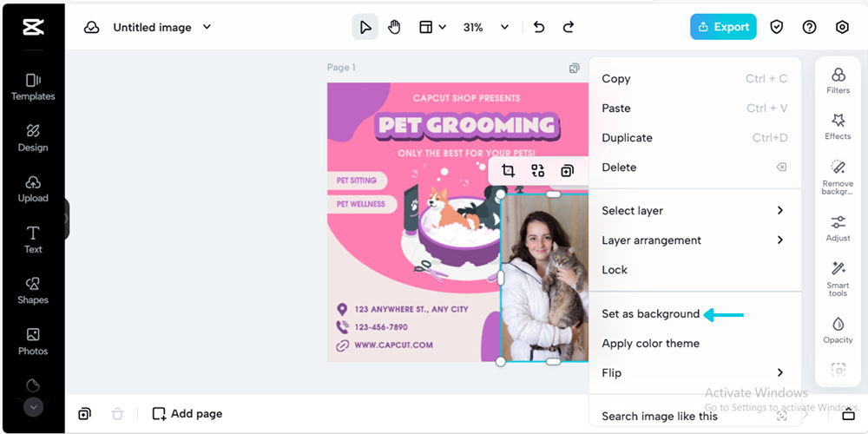Open the layout dropdown arrow
The image size is (868, 434).
pyautogui.click(x=443, y=27)
